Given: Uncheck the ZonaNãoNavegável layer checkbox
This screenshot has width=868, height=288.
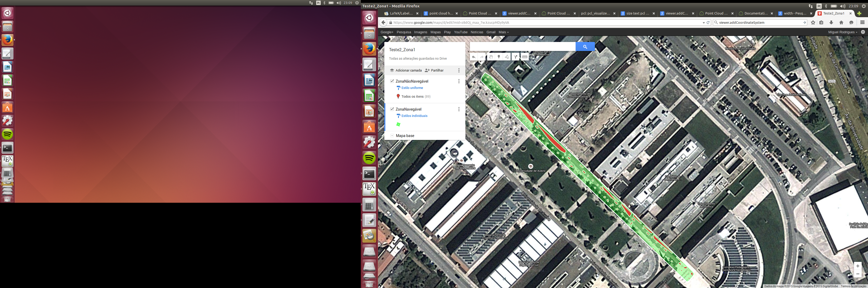Looking at the screenshot, I should coord(392,81).
